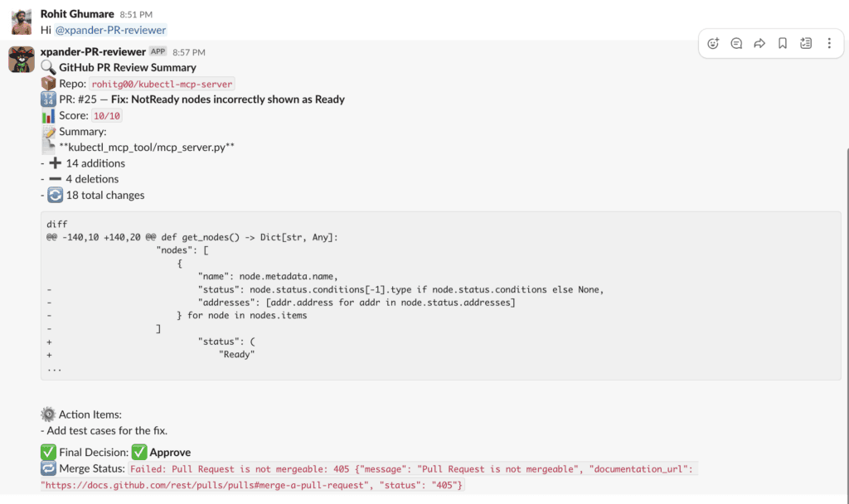The image size is (849, 504).
Task: Click the xpander-PR-reviewer app name
Action: coord(93,51)
